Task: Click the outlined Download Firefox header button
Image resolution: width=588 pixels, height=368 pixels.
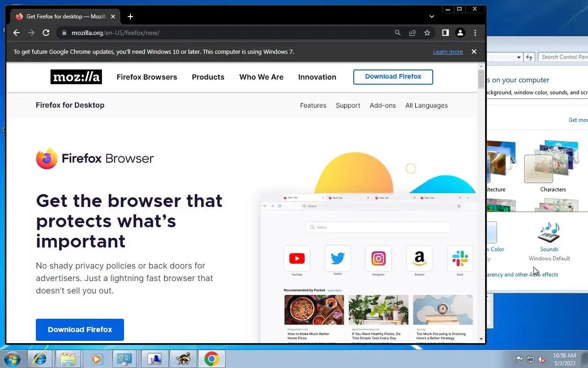Action: click(393, 77)
